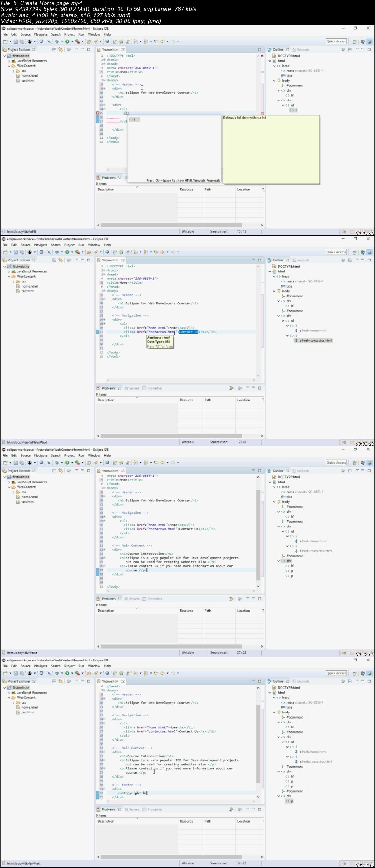Toggle Link with Editor in third frame Project Explorer

60,471
